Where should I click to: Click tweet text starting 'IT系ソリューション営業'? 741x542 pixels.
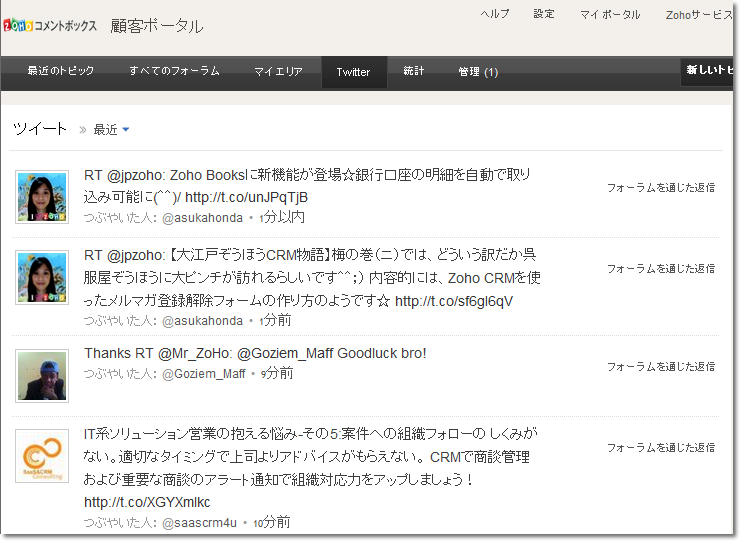[x=310, y=468]
